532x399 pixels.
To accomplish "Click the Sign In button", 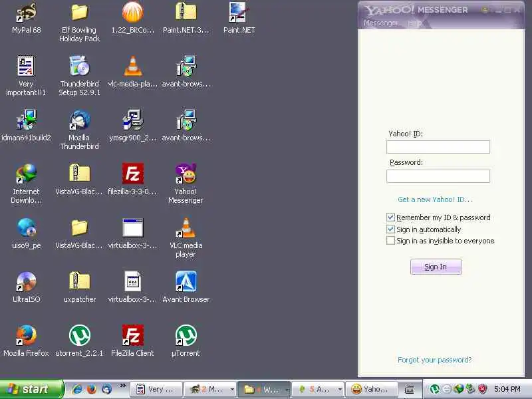I will (x=436, y=267).
